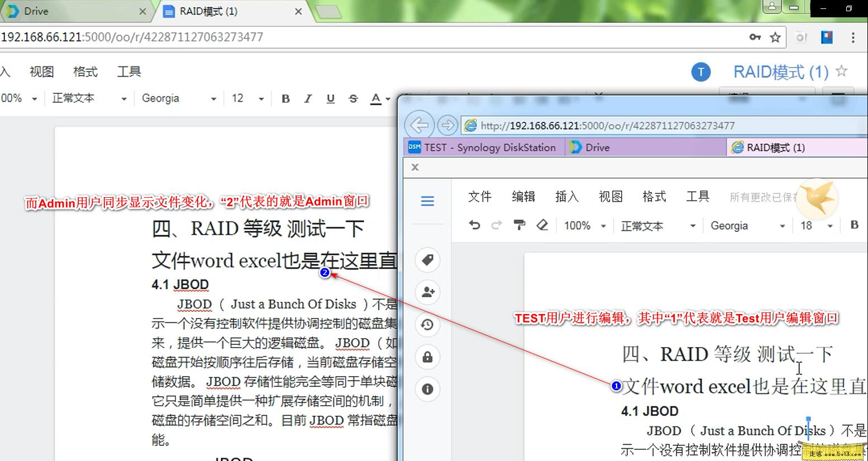Click the lock icon in the sidebar

coord(427,357)
